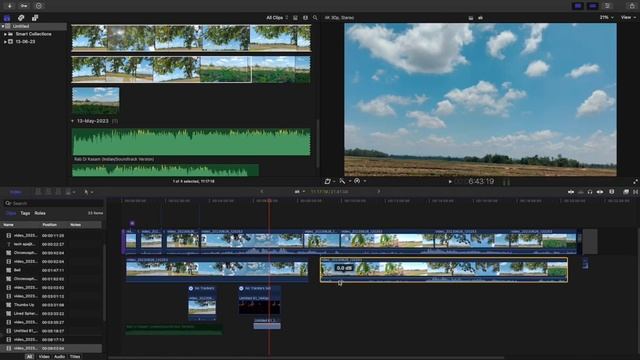
Task: Show the Effects browser icon
Action: (626, 192)
